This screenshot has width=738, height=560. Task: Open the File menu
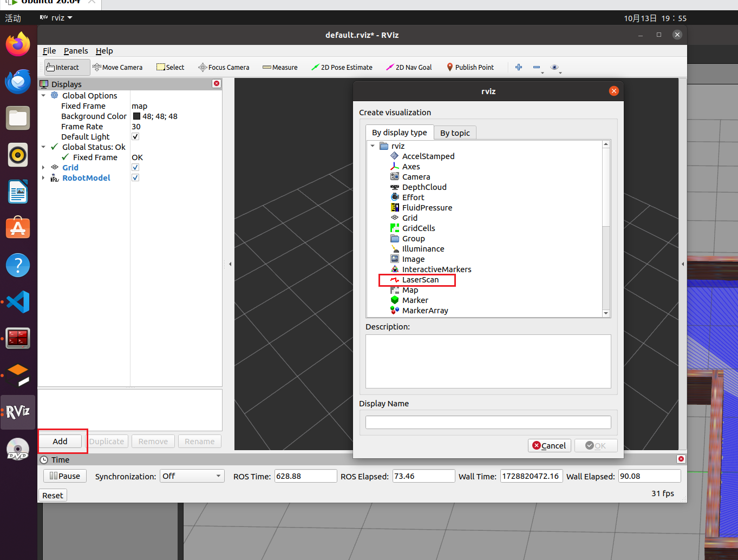tap(49, 51)
